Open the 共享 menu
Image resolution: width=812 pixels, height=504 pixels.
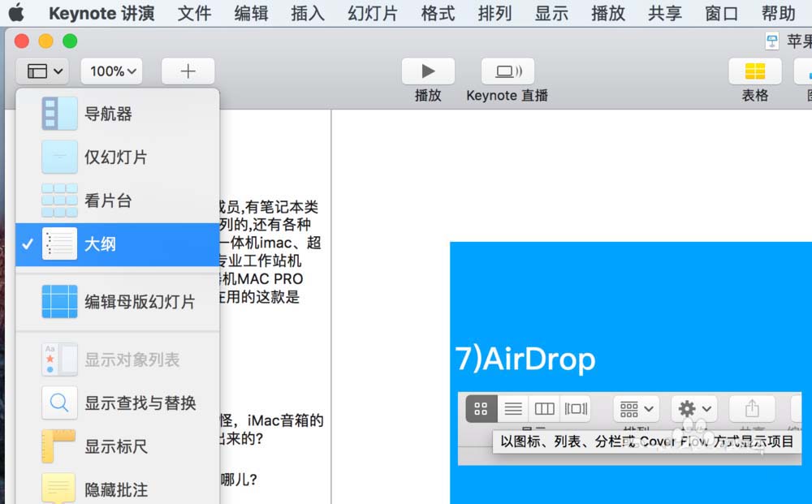click(x=665, y=13)
